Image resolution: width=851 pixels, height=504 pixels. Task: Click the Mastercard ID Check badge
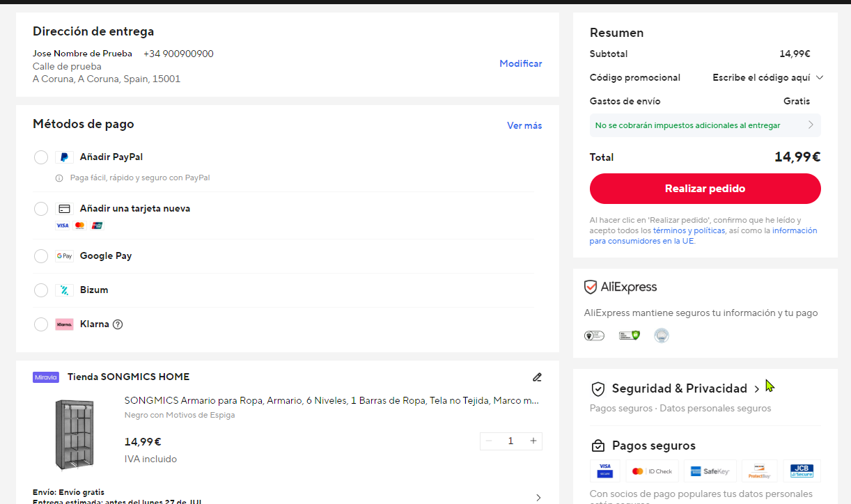tap(652, 471)
